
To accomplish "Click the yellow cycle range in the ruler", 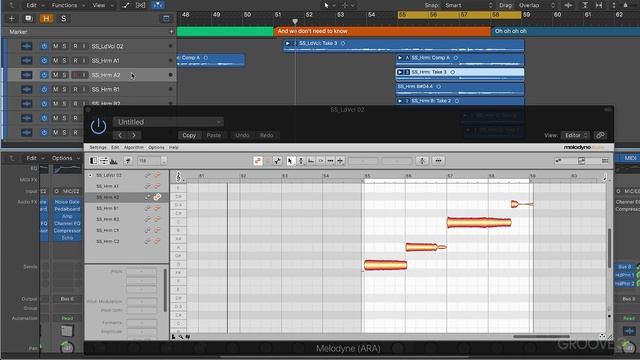I will click(x=459, y=15).
